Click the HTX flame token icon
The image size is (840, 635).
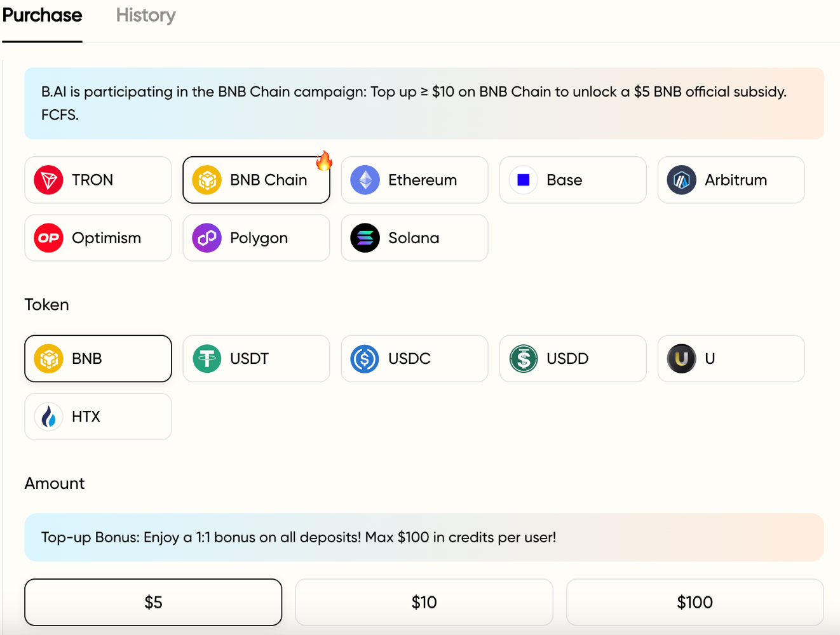(48, 417)
